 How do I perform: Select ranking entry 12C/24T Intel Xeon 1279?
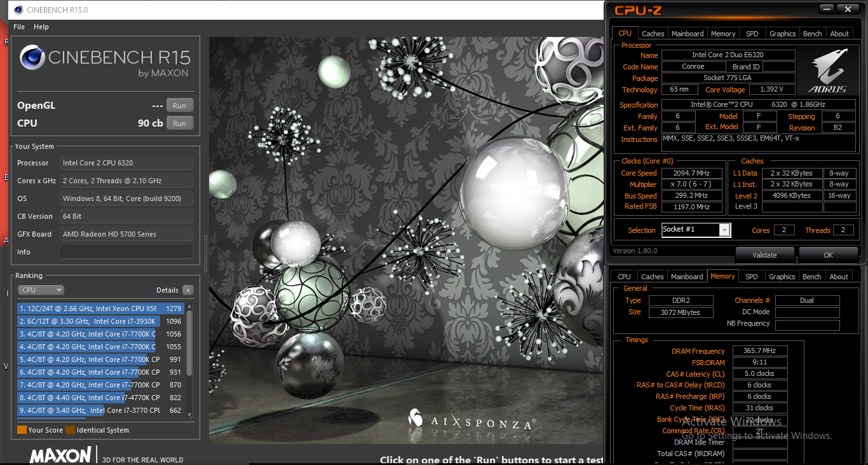(x=100, y=309)
